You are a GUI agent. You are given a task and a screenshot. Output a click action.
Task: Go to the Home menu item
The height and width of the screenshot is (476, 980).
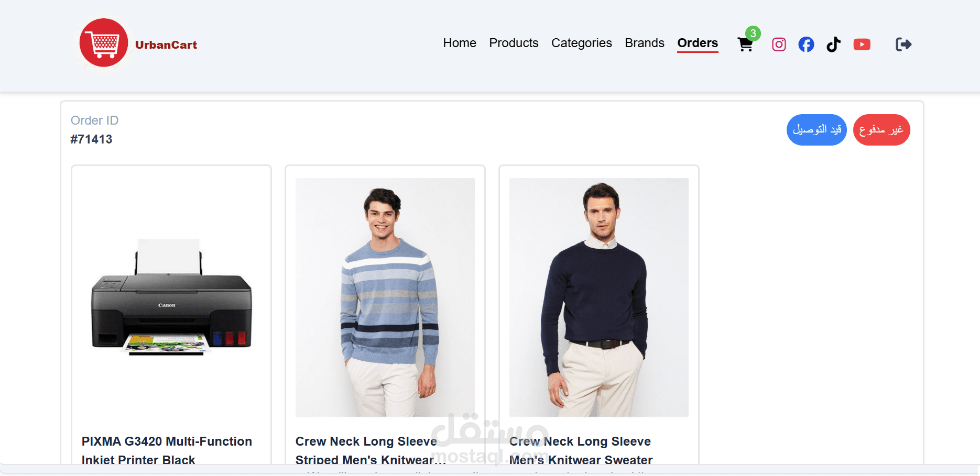tap(460, 43)
